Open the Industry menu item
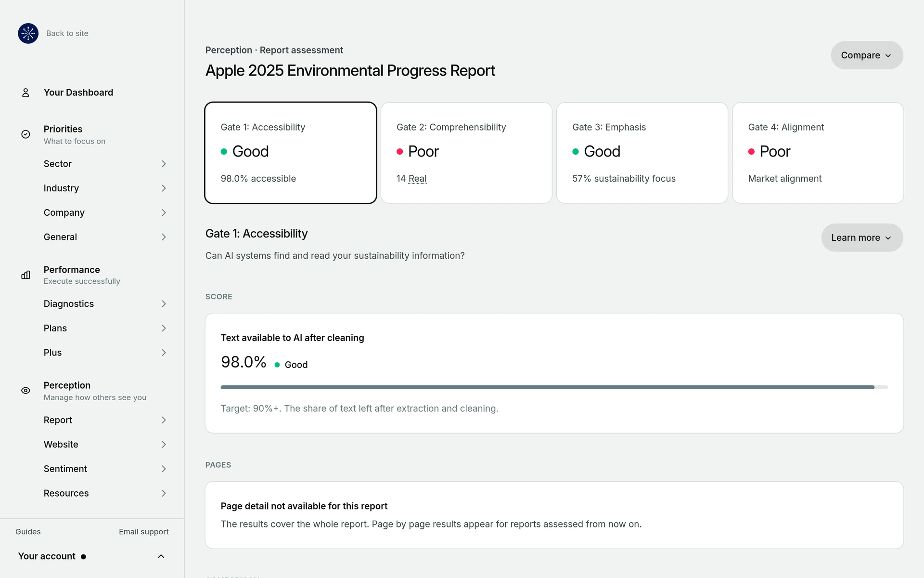 click(61, 188)
